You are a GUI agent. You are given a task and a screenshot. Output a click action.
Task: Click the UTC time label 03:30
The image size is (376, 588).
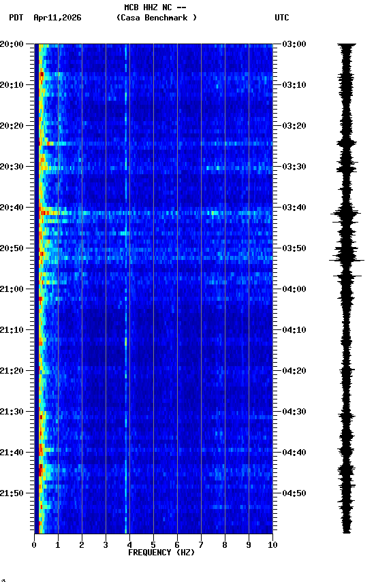point(294,167)
